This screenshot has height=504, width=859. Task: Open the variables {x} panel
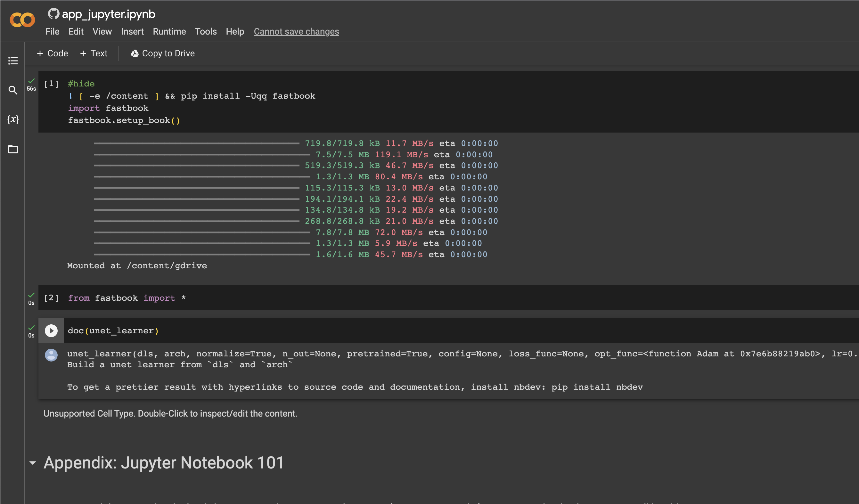pyautogui.click(x=13, y=119)
